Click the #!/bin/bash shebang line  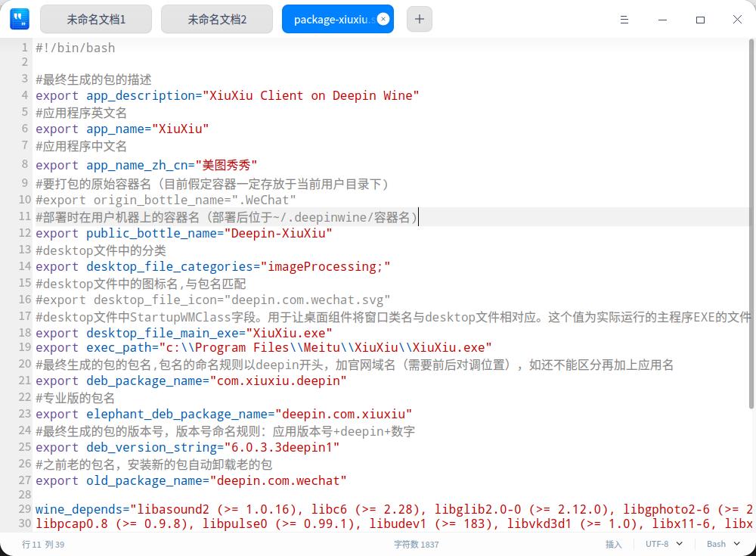pos(75,48)
